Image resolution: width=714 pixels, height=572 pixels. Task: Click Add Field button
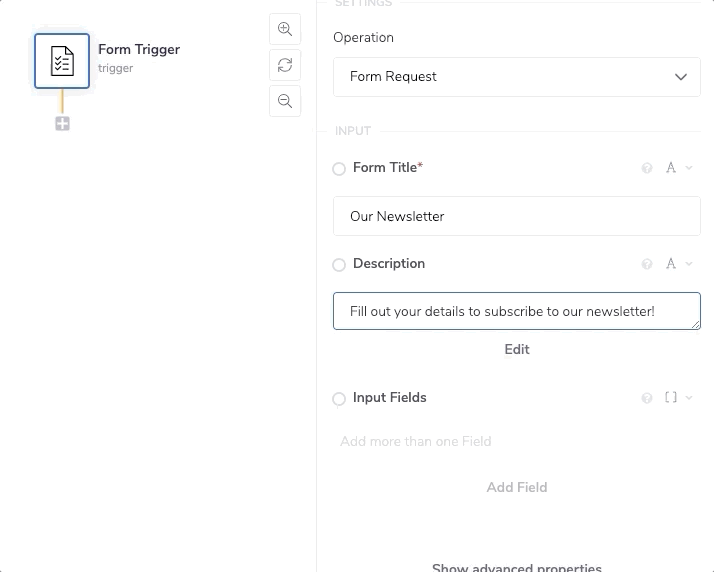coord(517,487)
